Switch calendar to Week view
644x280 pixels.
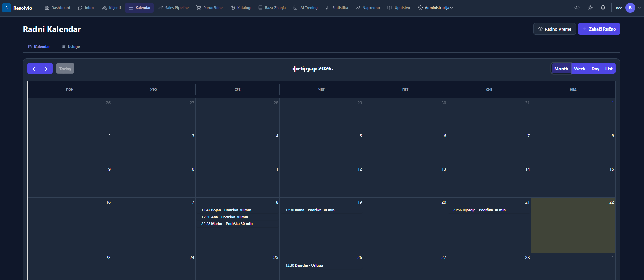[x=579, y=69]
